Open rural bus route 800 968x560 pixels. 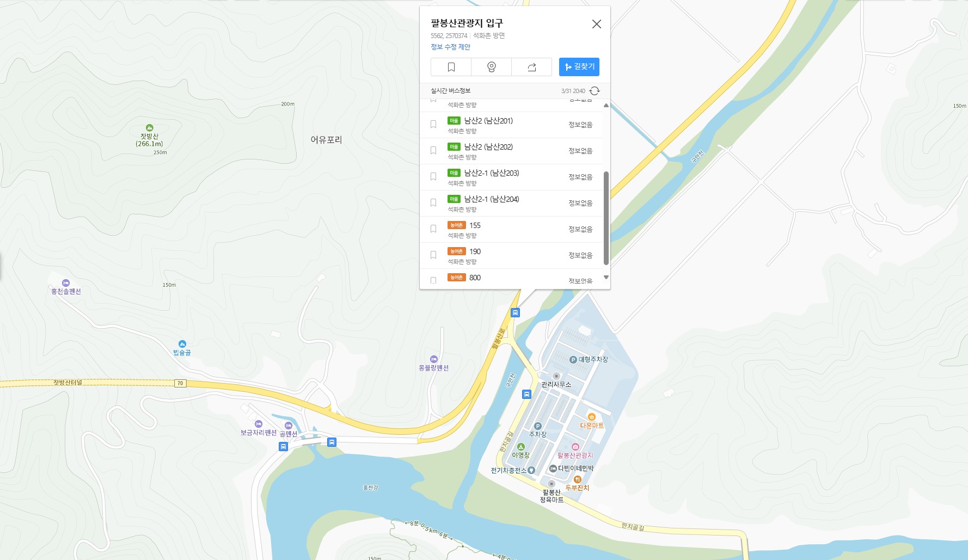coord(475,278)
